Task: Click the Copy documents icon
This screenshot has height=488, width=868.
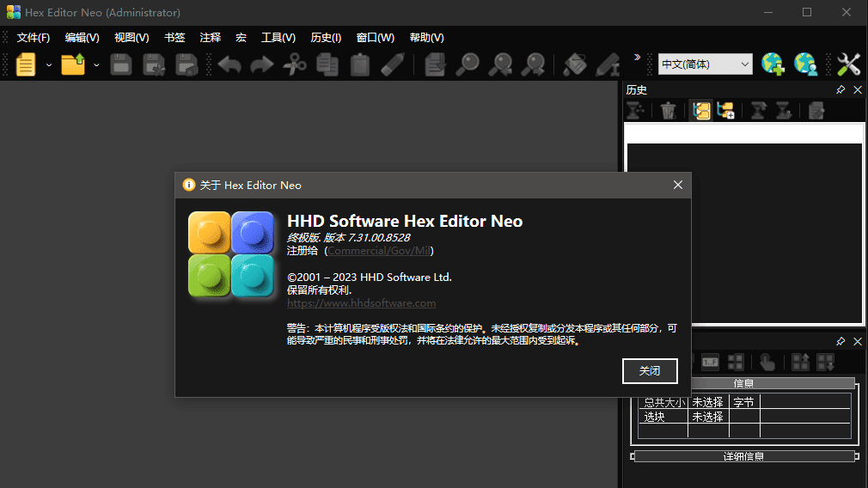Action: click(327, 64)
